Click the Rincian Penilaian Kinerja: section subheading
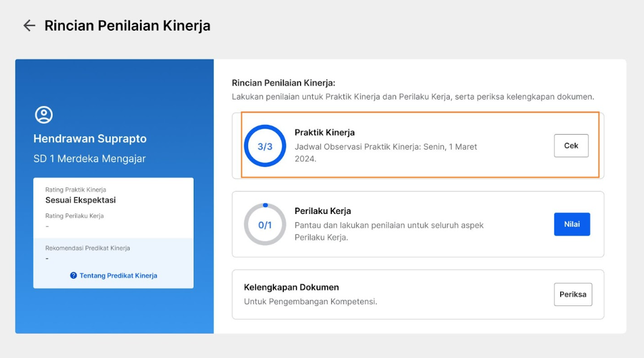Image resolution: width=644 pixels, height=358 pixels. tap(283, 83)
